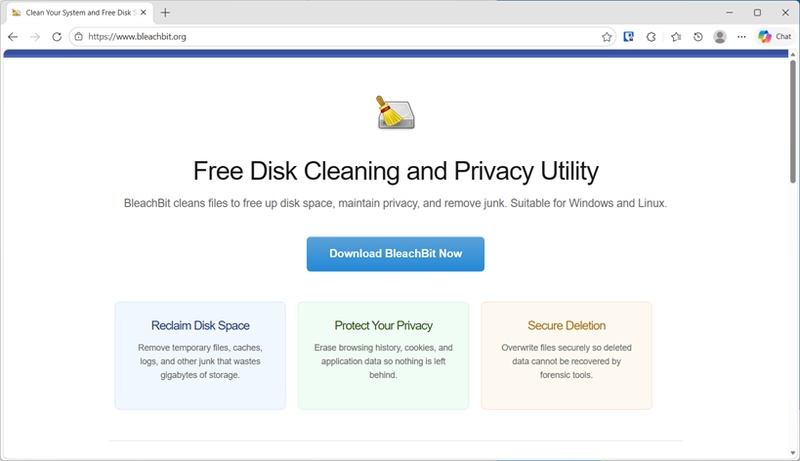Image resolution: width=800 pixels, height=461 pixels.
Task: Open the Copilot Chat button
Action: [775, 37]
